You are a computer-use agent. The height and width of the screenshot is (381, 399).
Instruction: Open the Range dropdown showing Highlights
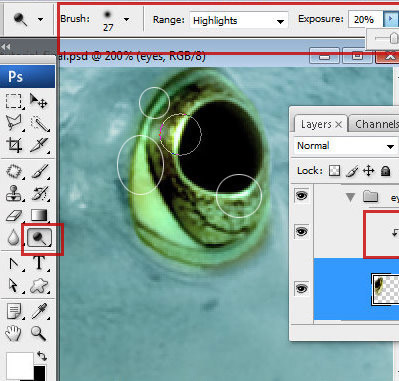click(239, 21)
